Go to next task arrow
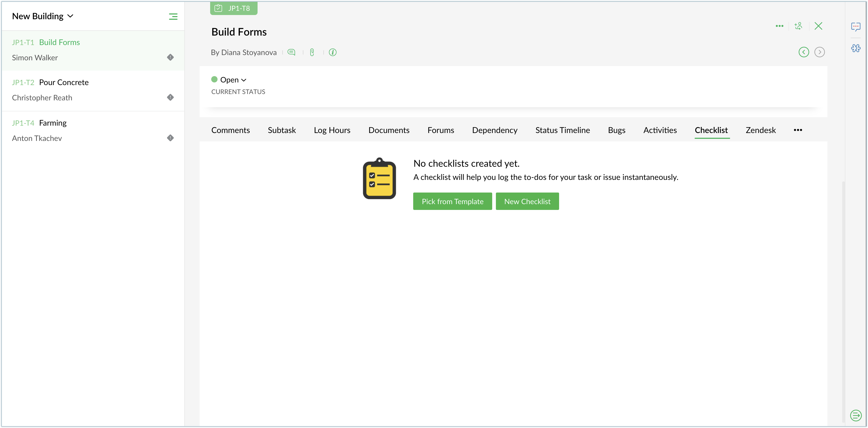 click(x=820, y=52)
